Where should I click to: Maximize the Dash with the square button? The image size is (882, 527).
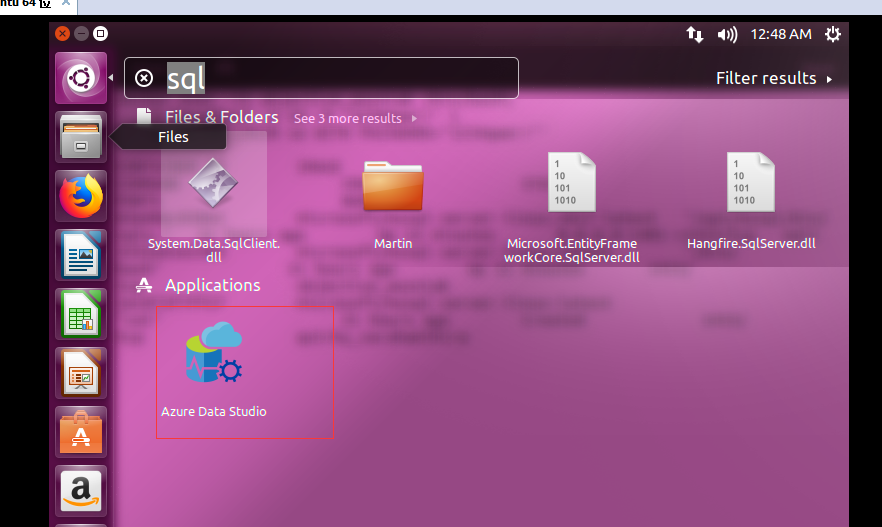[100, 34]
